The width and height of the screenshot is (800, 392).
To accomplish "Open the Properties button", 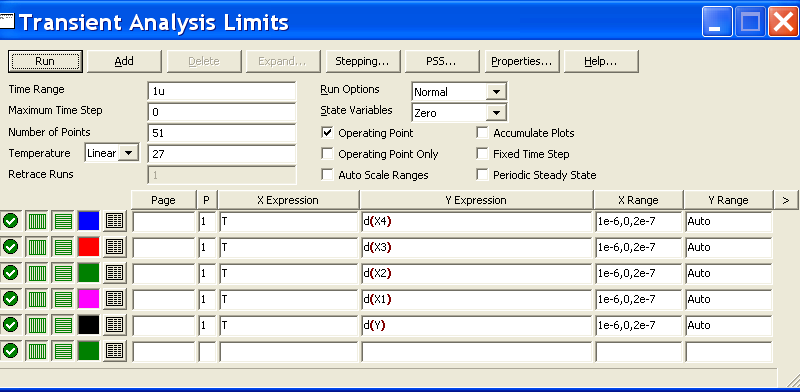I will [x=521, y=61].
